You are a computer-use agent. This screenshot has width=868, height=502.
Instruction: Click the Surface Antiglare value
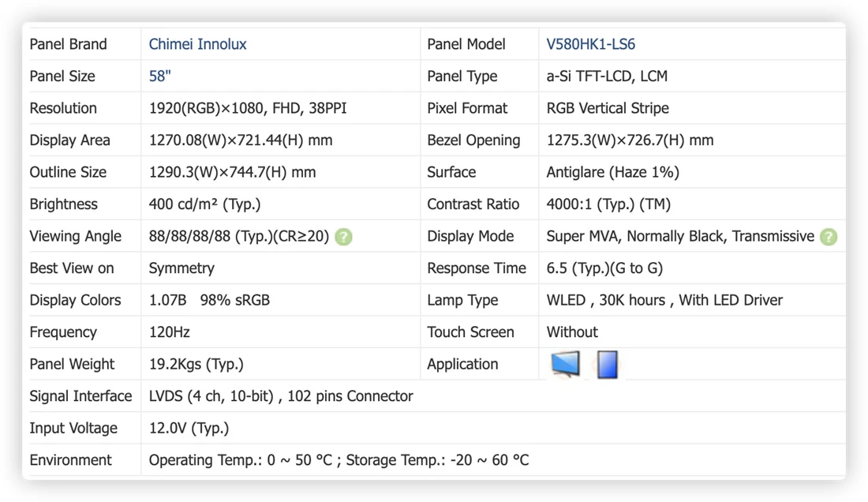coord(613,172)
